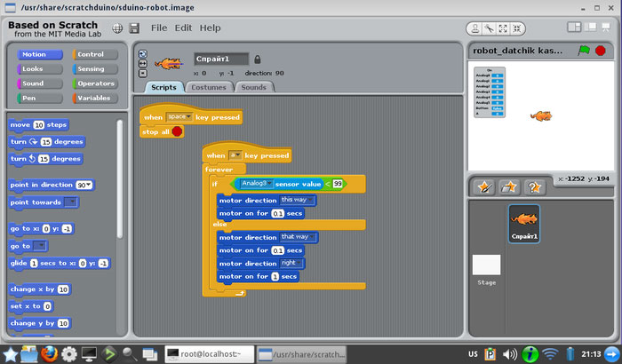Select the Operators block category
Screen dimensions: 622x364
[x=95, y=83]
